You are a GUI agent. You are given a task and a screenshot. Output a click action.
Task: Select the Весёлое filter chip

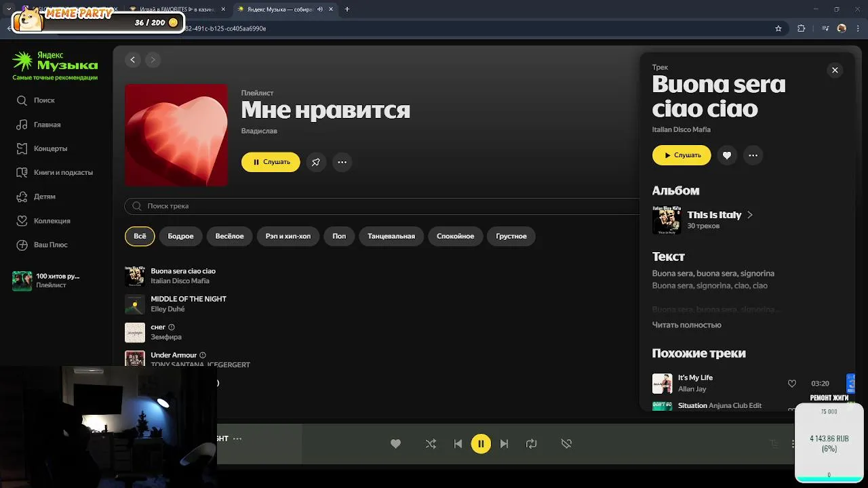click(229, 237)
